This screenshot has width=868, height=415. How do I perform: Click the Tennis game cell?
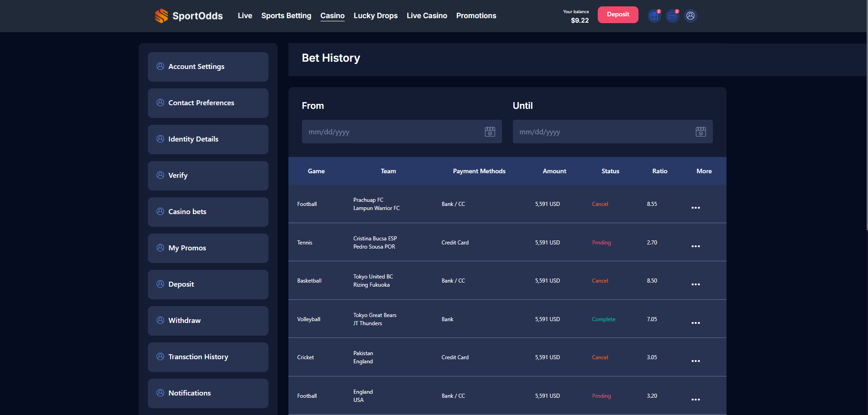click(x=305, y=243)
